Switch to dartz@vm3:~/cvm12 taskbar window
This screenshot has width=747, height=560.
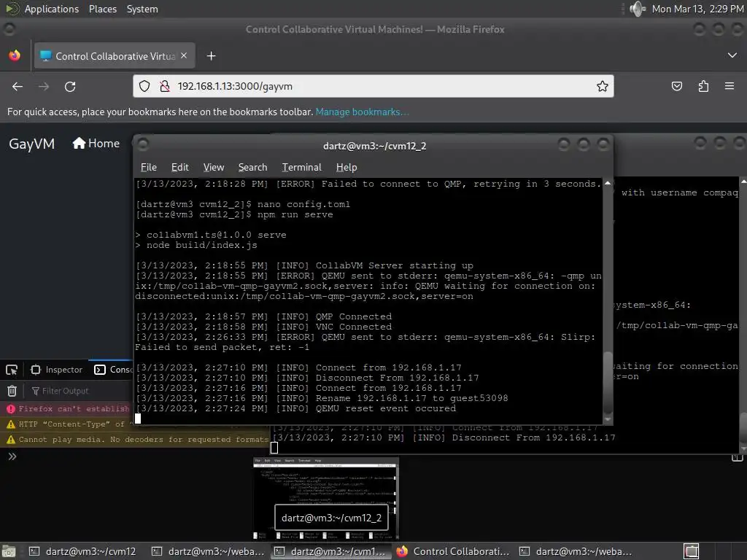tap(83, 551)
